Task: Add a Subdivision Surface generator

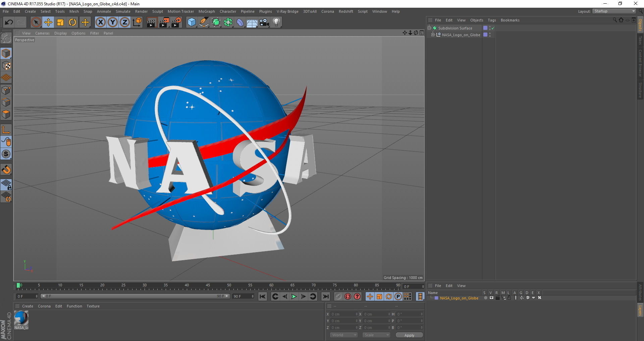Action: [x=216, y=22]
